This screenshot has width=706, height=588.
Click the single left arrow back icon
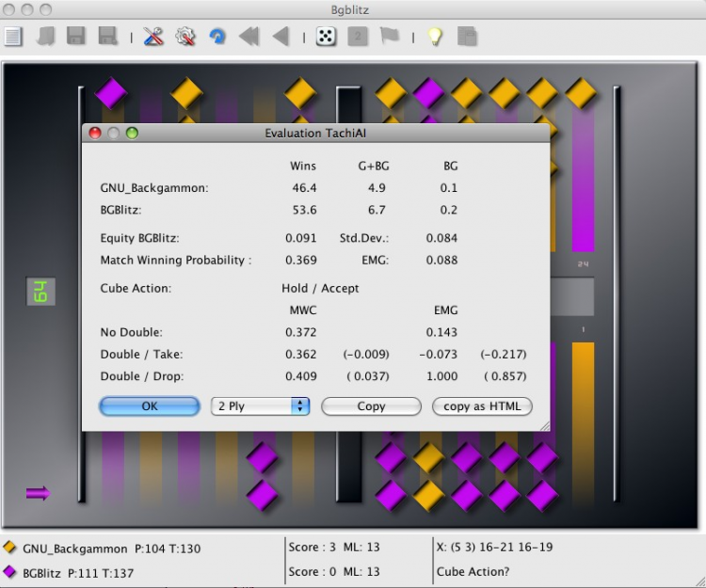280,37
